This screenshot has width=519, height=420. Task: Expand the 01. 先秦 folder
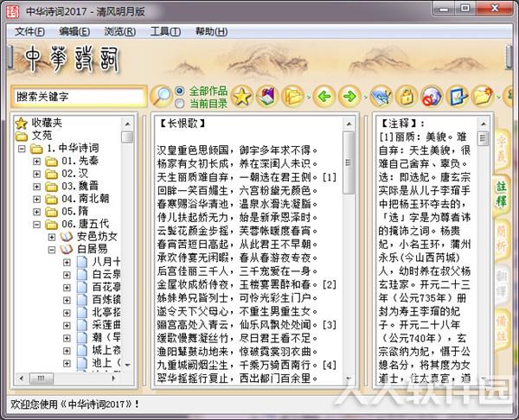coord(36,162)
